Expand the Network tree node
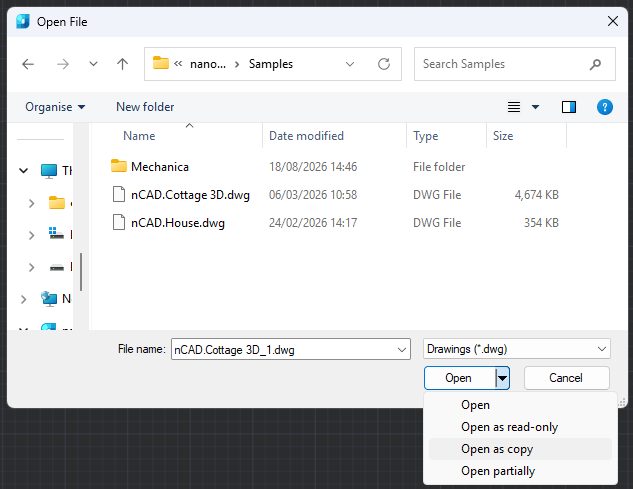The height and width of the screenshot is (489, 633). click(23, 299)
